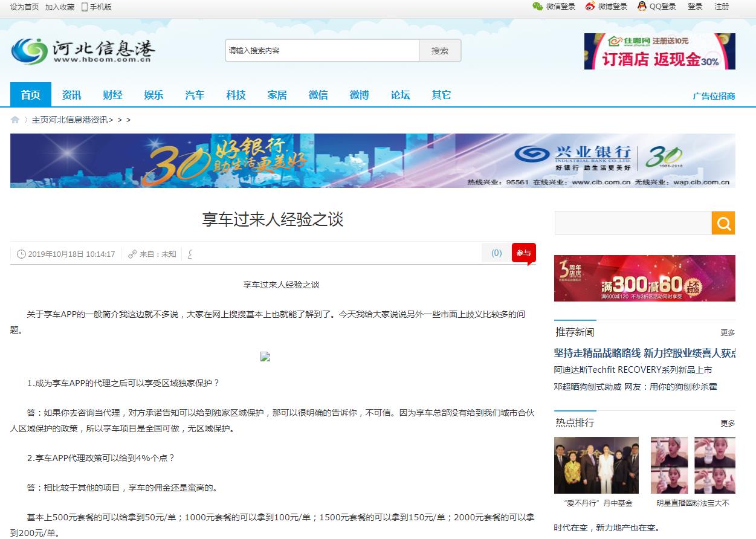Click QQ登录 text link

(x=663, y=7)
